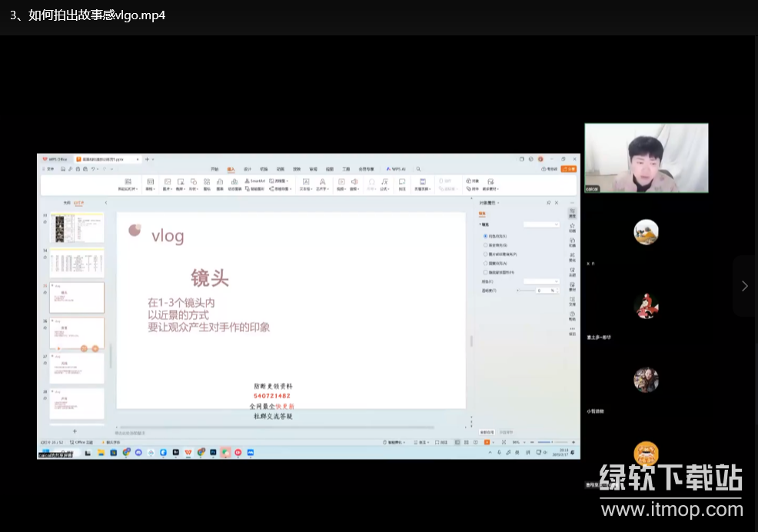Expand the 颜色 color dropdown
Viewport: 758px width, 532px height.
coord(541,281)
